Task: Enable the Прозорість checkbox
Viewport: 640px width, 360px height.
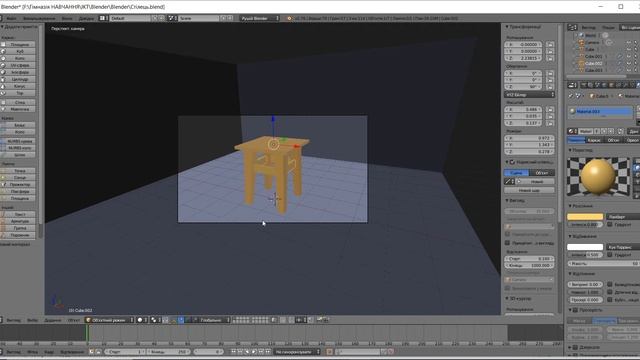Action: click(576, 310)
